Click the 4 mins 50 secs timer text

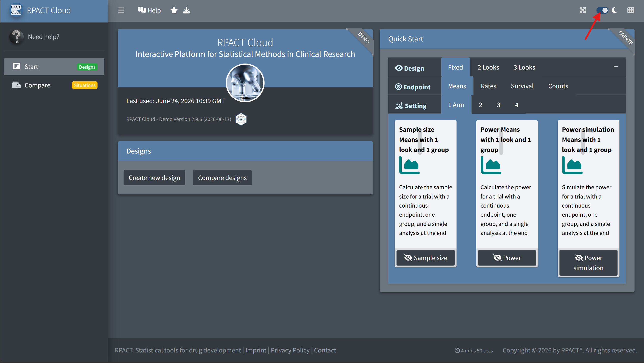click(477, 351)
